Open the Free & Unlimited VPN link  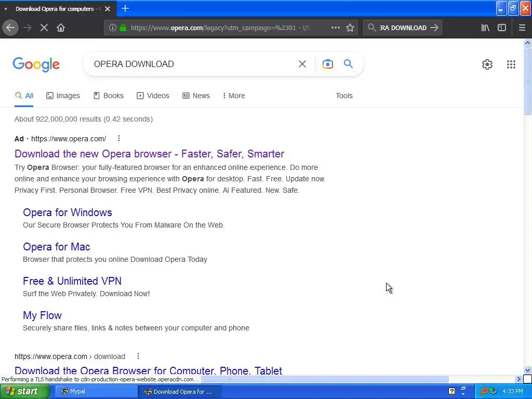[x=72, y=281]
